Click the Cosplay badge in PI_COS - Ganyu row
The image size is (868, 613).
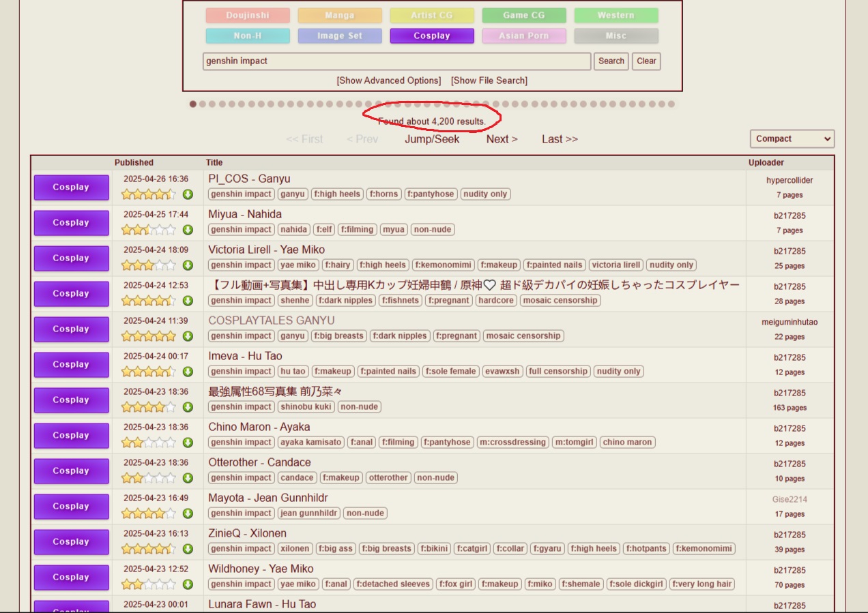point(71,188)
